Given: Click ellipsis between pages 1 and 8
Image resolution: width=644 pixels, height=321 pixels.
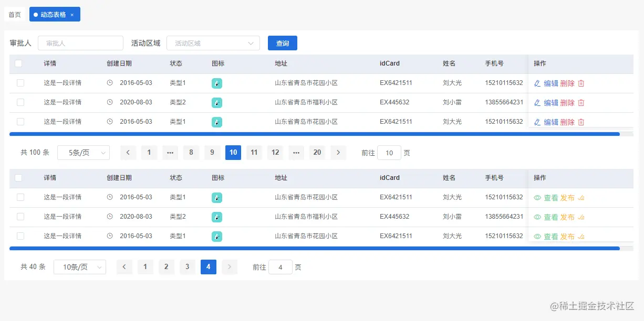Looking at the screenshot, I should [x=170, y=153].
